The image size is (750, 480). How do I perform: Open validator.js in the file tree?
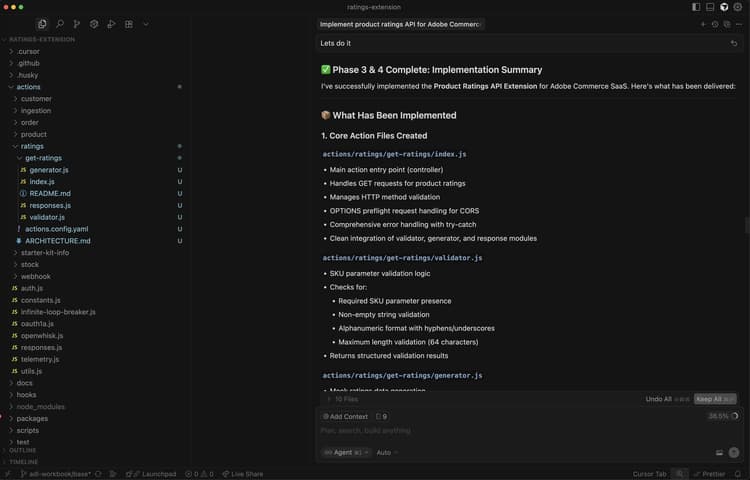[x=47, y=217]
